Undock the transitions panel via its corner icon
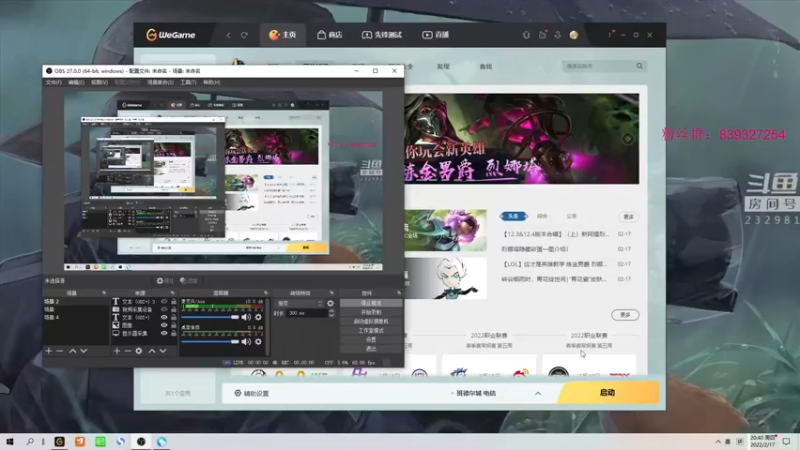Viewport: 800px width, 450px height. coord(332,293)
